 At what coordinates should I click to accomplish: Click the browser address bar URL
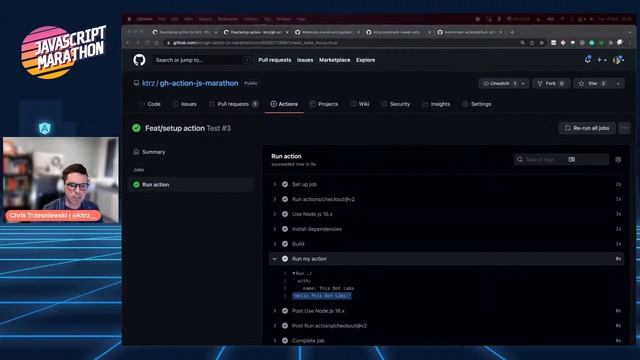tap(255, 43)
